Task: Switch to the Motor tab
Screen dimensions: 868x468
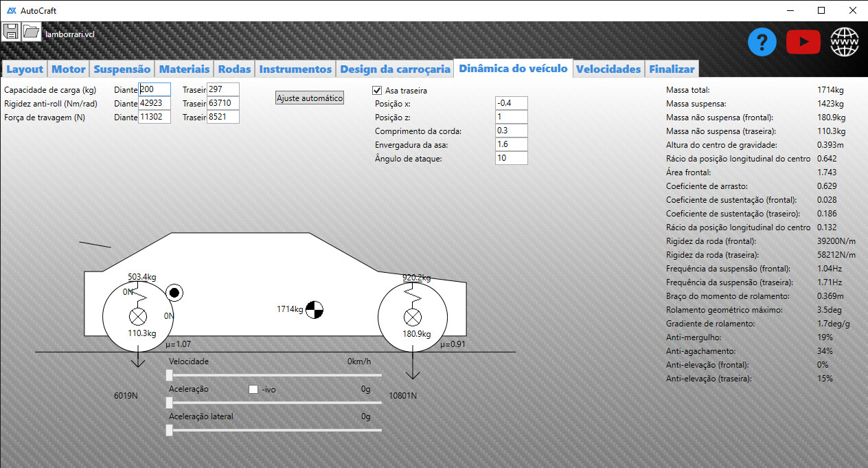Action: coord(69,69)
